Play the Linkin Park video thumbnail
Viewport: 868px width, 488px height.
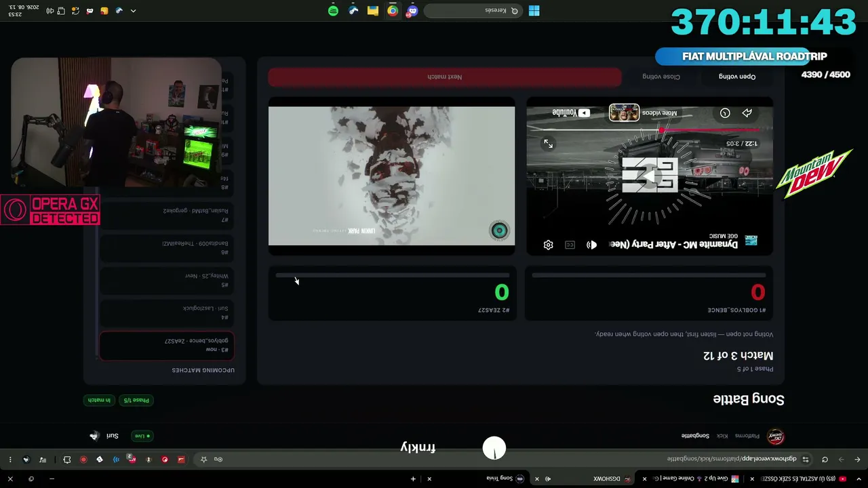[391, 176]
